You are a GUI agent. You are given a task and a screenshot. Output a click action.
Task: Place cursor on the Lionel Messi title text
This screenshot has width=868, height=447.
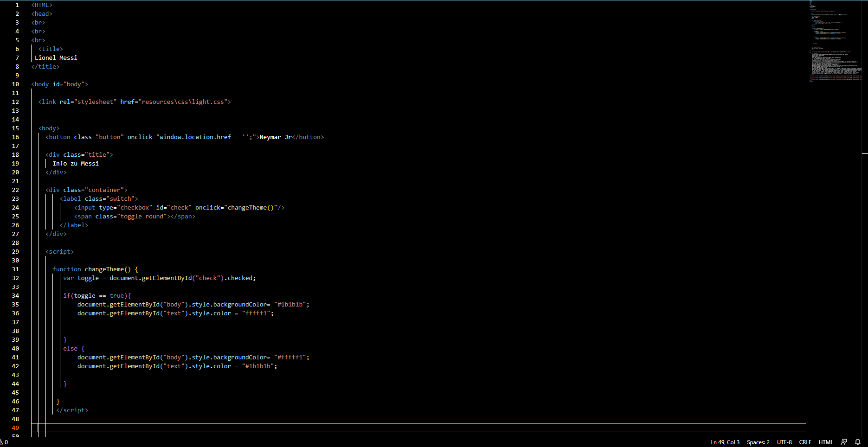click(x=56, y=57)
